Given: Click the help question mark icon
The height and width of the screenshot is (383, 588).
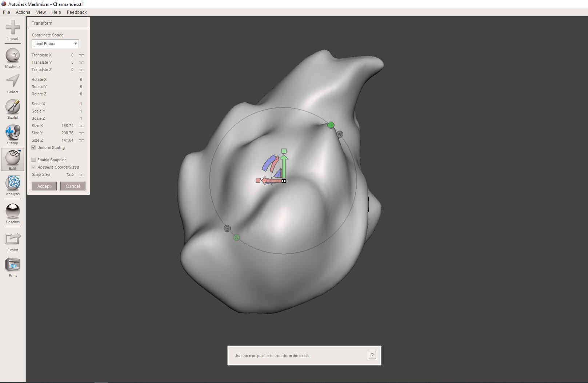Looking at the screenshot, I should 372,355.
